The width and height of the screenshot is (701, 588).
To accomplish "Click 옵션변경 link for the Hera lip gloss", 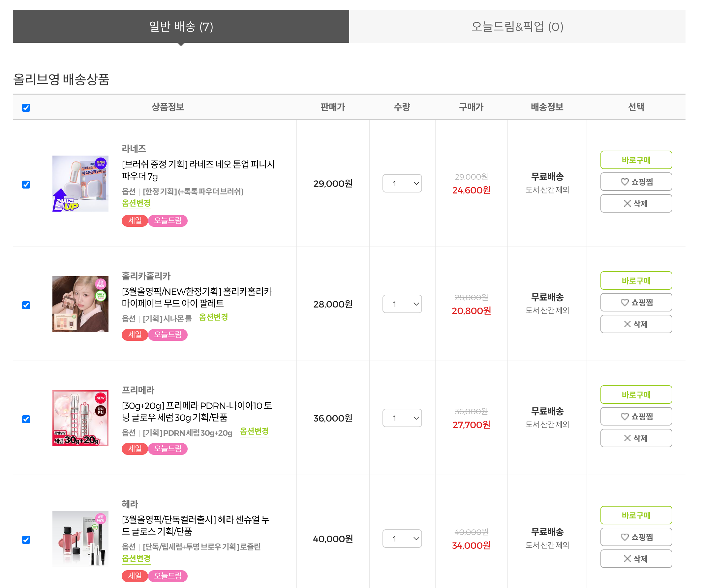I will tap(136, 558).
